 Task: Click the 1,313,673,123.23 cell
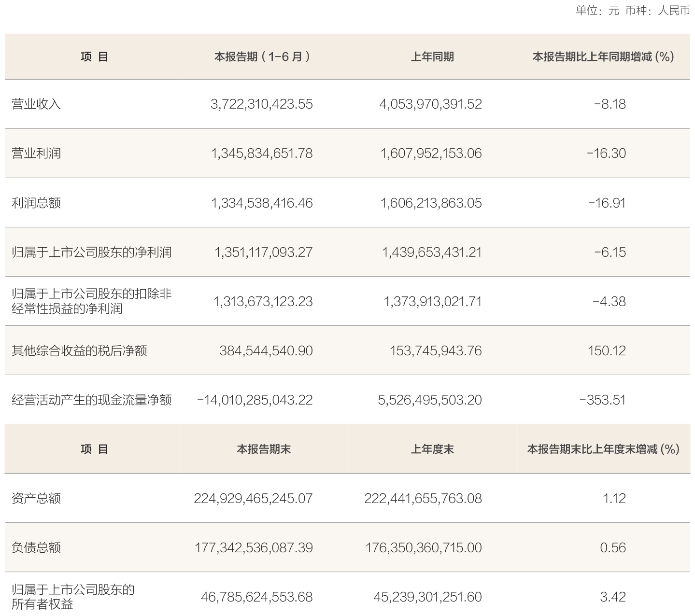263,301
